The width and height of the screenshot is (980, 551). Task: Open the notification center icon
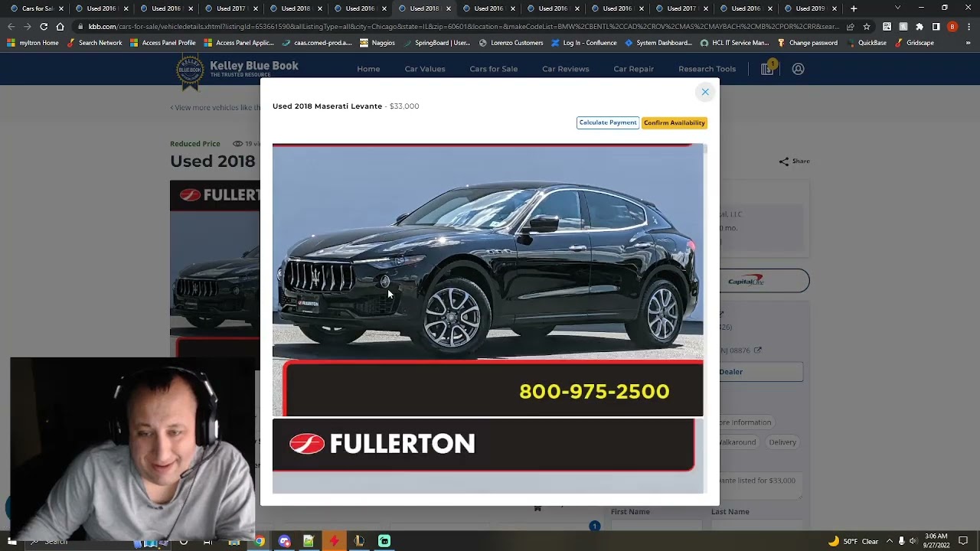click(963, 542)
